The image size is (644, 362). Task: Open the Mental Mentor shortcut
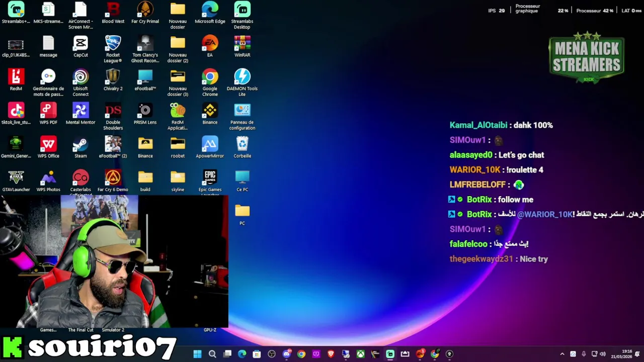click(80, 114)
